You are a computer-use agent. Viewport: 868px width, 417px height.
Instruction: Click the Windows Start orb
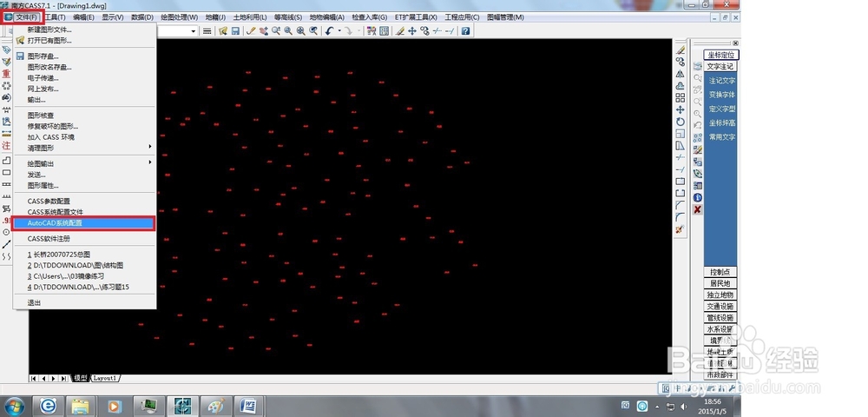pos(14,406)
